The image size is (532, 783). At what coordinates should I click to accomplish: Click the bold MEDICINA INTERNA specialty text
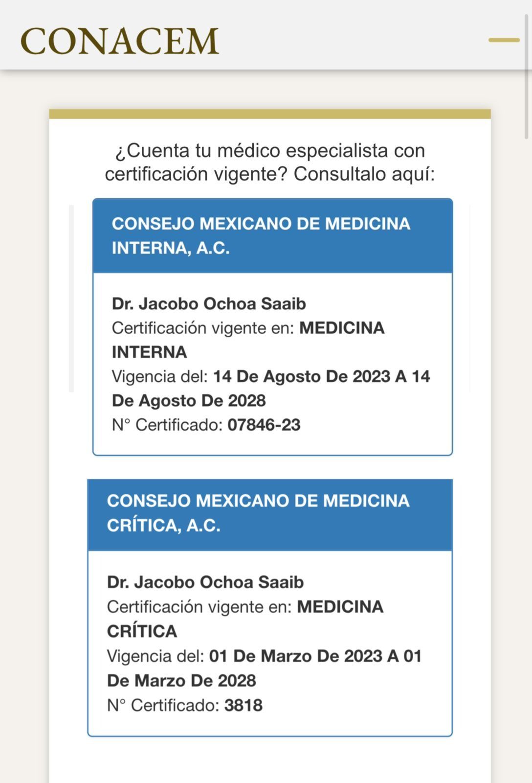click(x=342, y=328)
